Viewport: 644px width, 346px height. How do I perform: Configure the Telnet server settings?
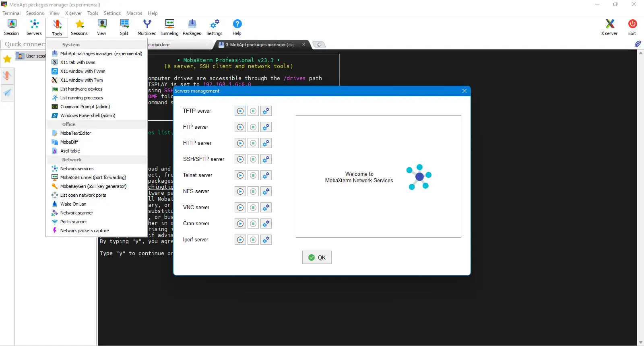[x=266, y=175]
